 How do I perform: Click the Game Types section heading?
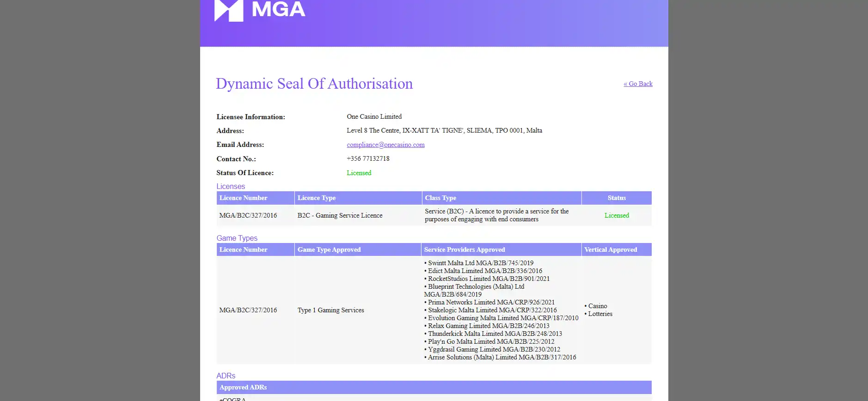click(237, 238)
